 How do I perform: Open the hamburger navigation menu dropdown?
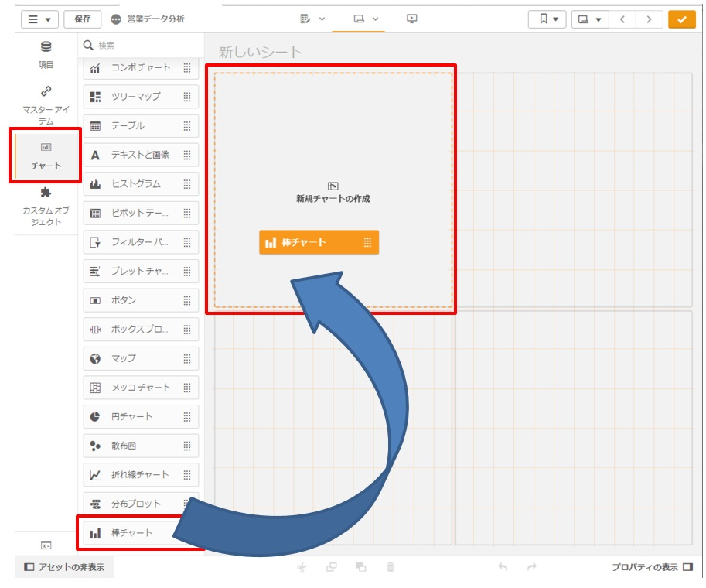coord(39,19)
